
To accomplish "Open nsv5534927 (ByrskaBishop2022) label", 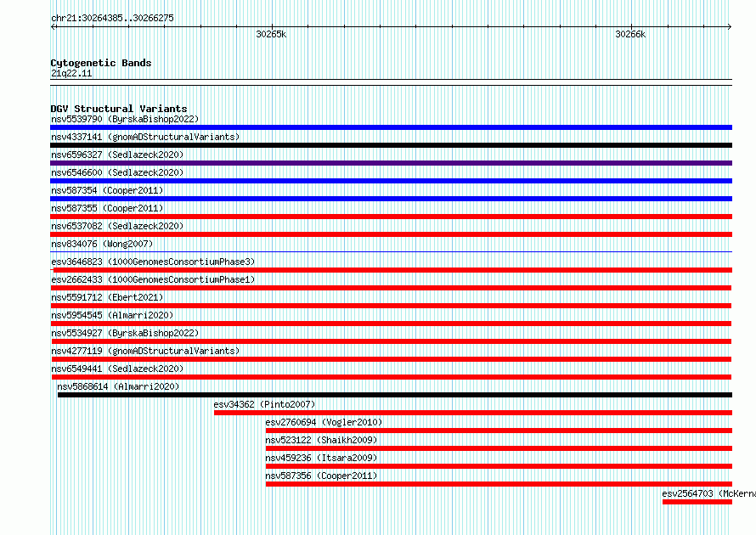I will (125, 333).
